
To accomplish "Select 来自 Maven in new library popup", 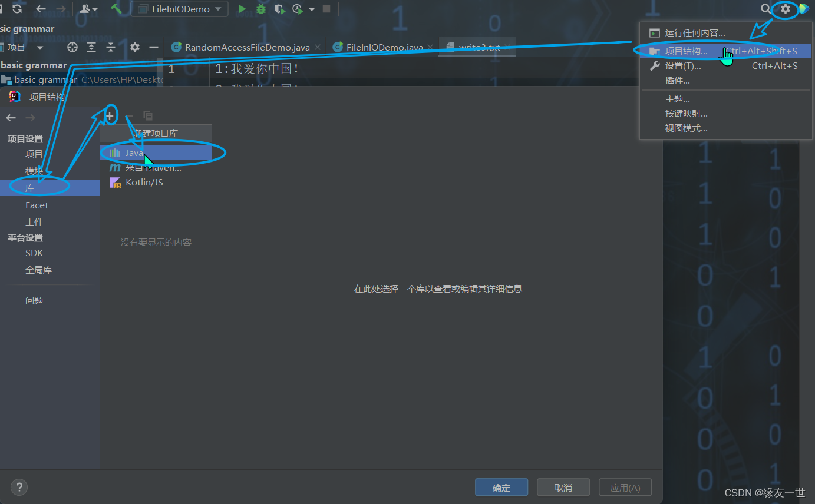I will click(156, 168).
